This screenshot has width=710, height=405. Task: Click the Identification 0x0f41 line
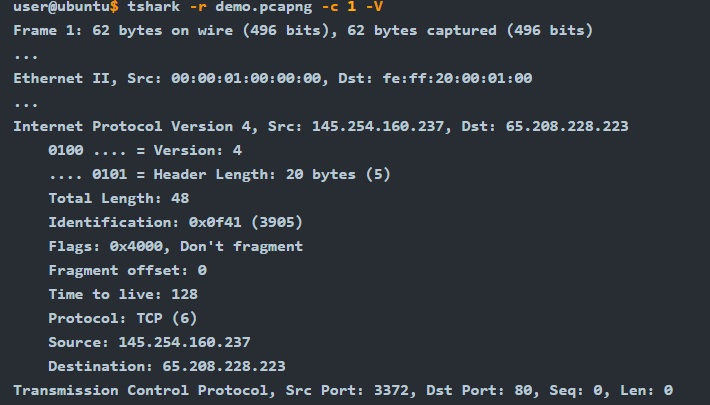[x=175, y=222]
